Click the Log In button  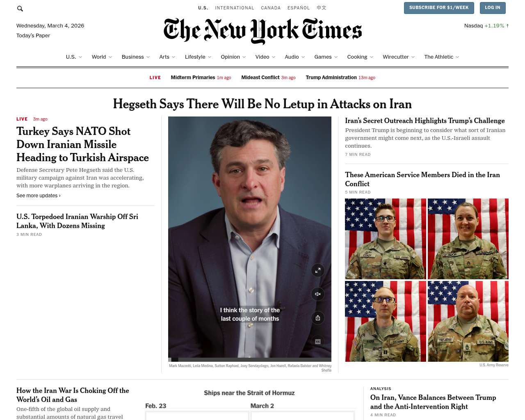[x=493, y=8]
